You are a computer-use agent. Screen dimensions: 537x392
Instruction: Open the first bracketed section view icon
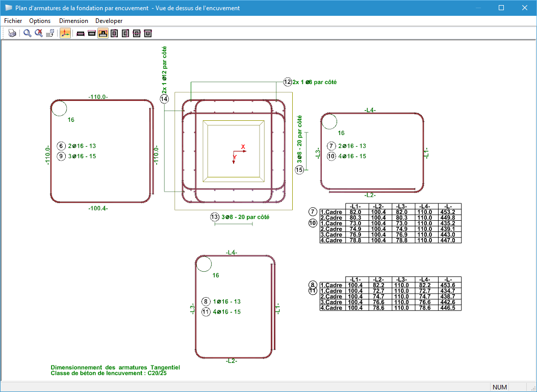[x=114, y=33]
